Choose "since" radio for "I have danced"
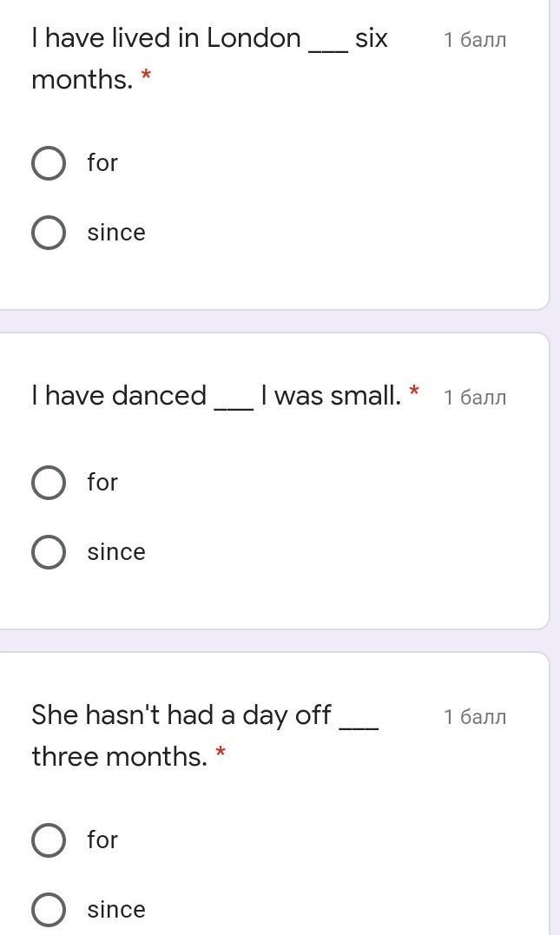 tap(49, 552)
